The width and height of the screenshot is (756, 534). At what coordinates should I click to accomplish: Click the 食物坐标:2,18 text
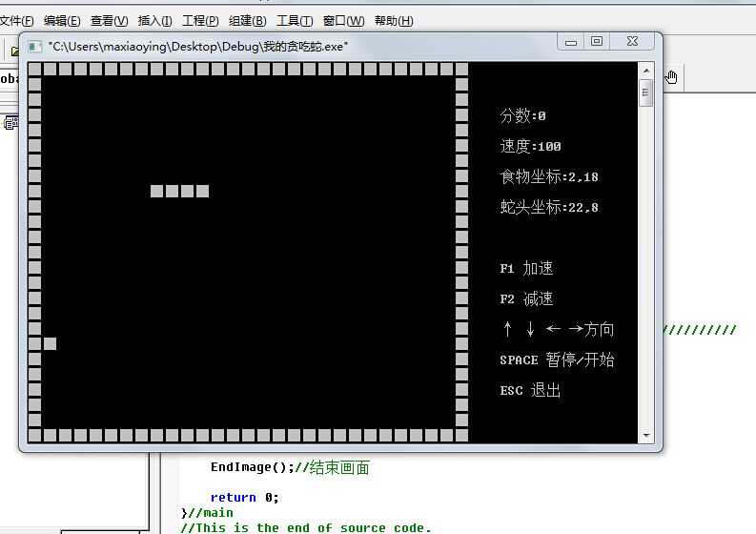[549, 176]
